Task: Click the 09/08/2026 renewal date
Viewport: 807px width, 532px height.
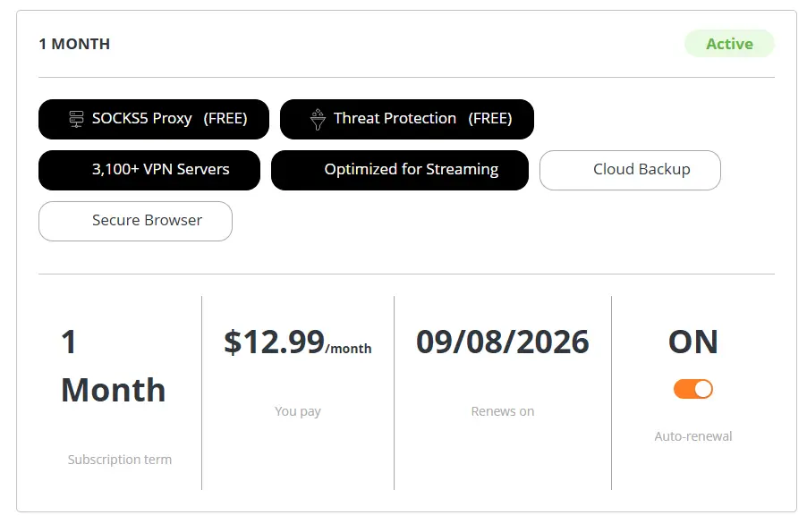Action: 502,342
